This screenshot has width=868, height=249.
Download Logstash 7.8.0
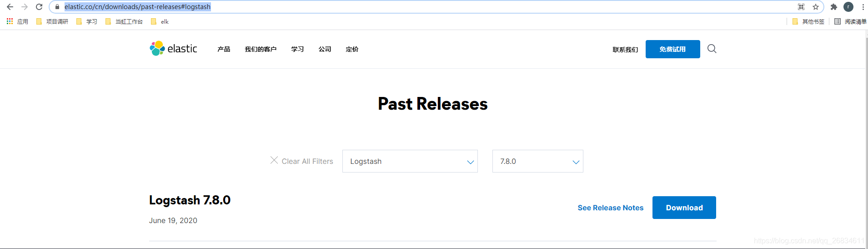coord(684,208)
